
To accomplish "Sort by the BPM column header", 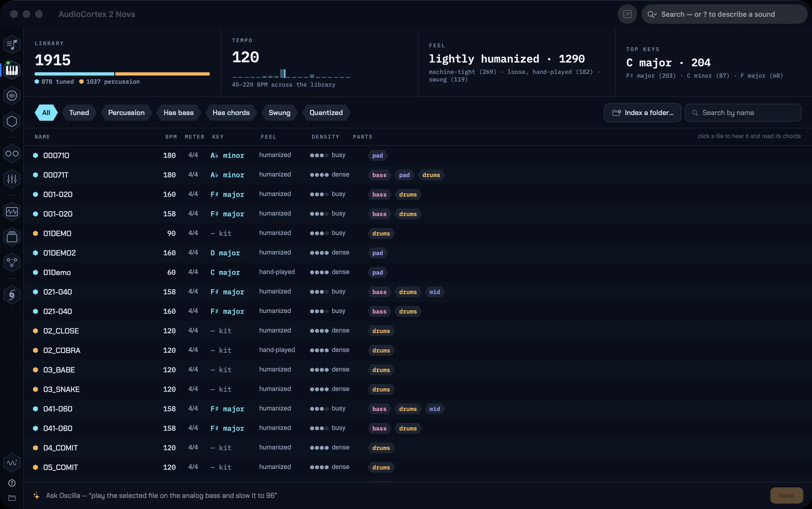I will click(171, 137).
